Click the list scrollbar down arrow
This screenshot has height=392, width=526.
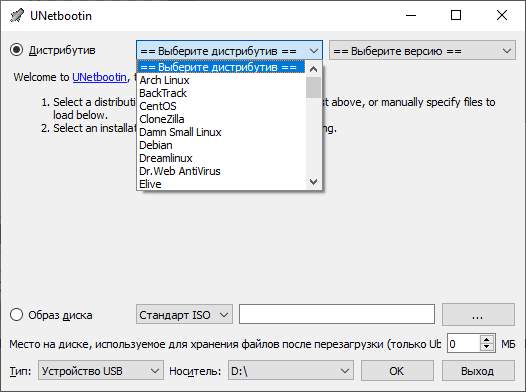coord(313,182)
